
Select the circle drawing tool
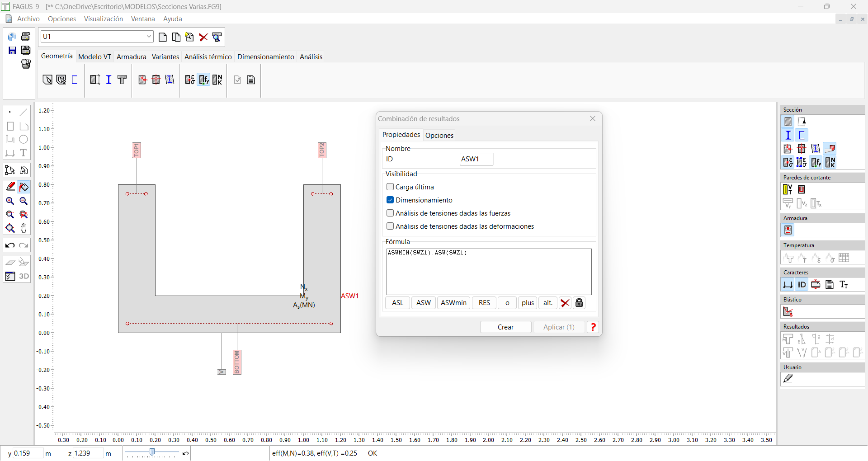point(24,140)
